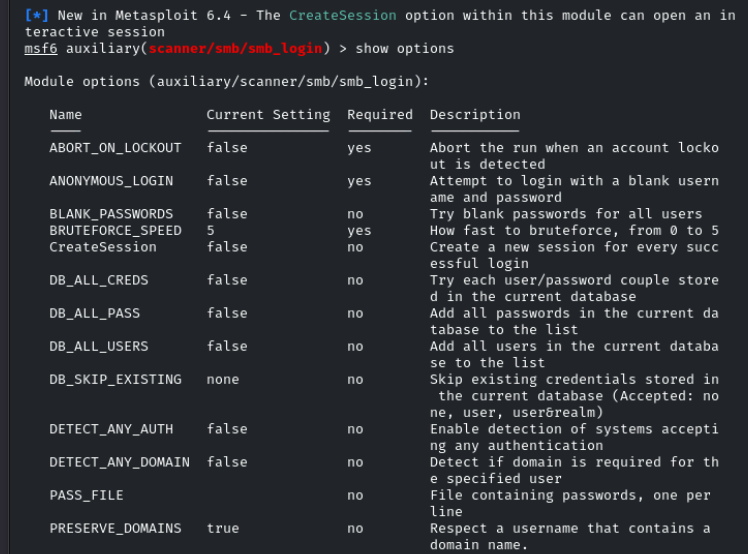Select the DETECT_ANY_AUTH option name
The width and height of the screenshot is (748, 554).
[111, 429]
